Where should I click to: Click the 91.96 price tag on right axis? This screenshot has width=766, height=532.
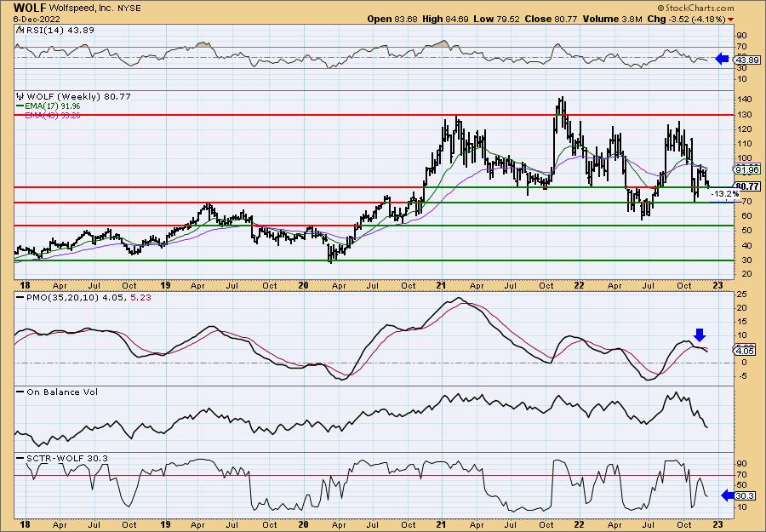pyautogui.click(x=747, y=169)
